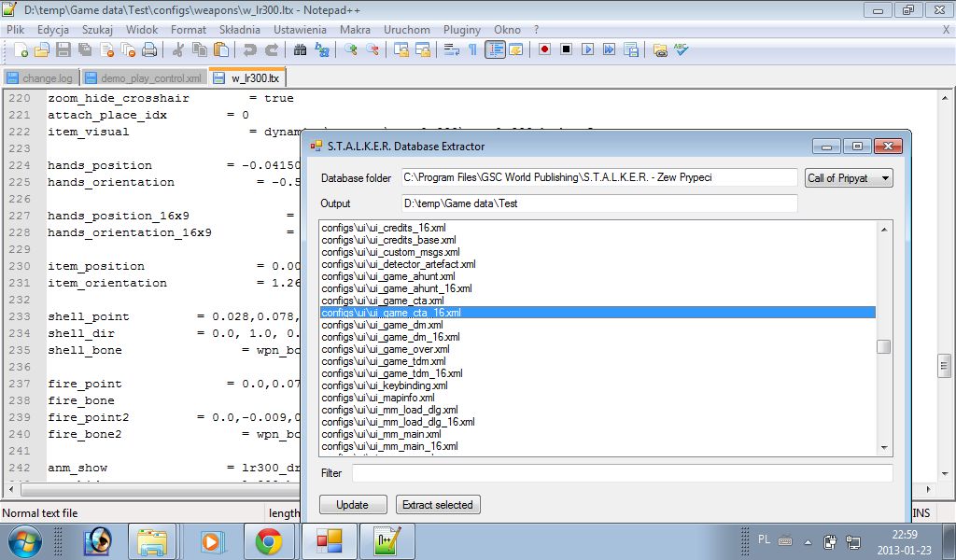Toggle Show all characters pilcrow icon
The width and height of the screenshot is (956, 560).
coord(472,50)
